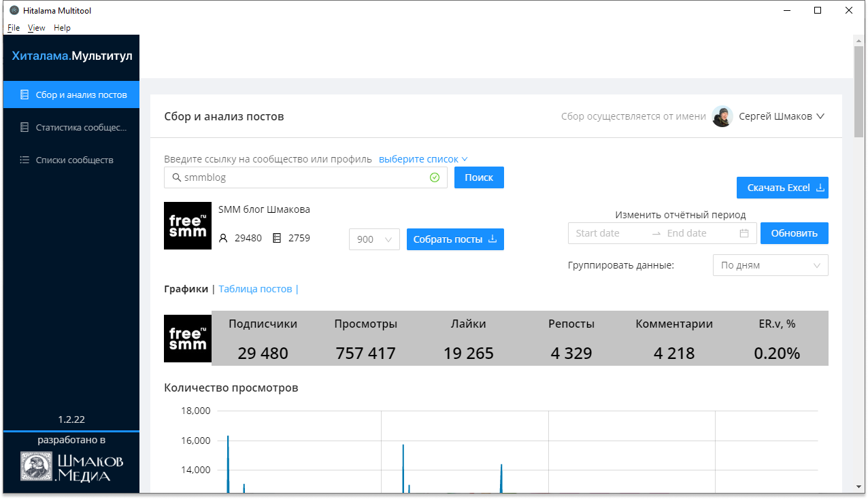Click the 'Обновить' button
This screenshot has height=499, width=868.
tap(795, 233)
